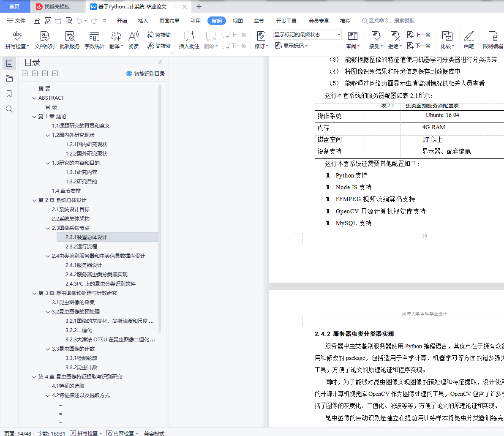Collapse the 第 2 章 系统总体设计 node

tap(34, 200)
